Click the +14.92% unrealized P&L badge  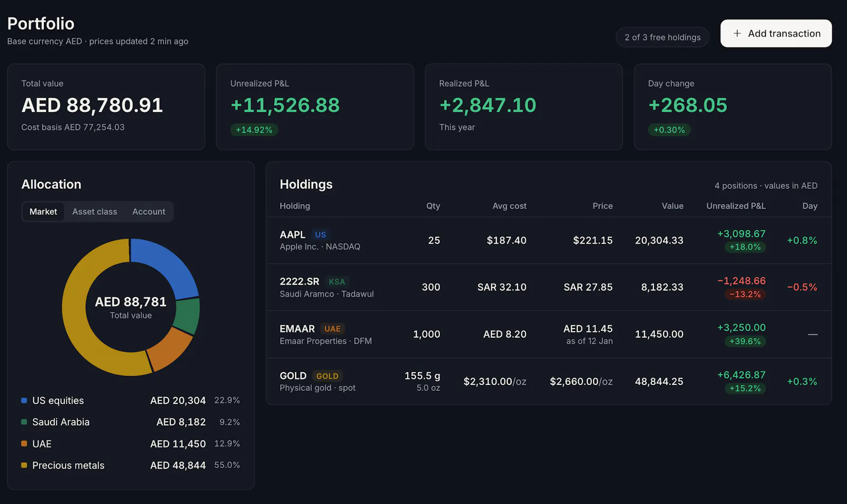pyautogui.click(x=254, y=130)
